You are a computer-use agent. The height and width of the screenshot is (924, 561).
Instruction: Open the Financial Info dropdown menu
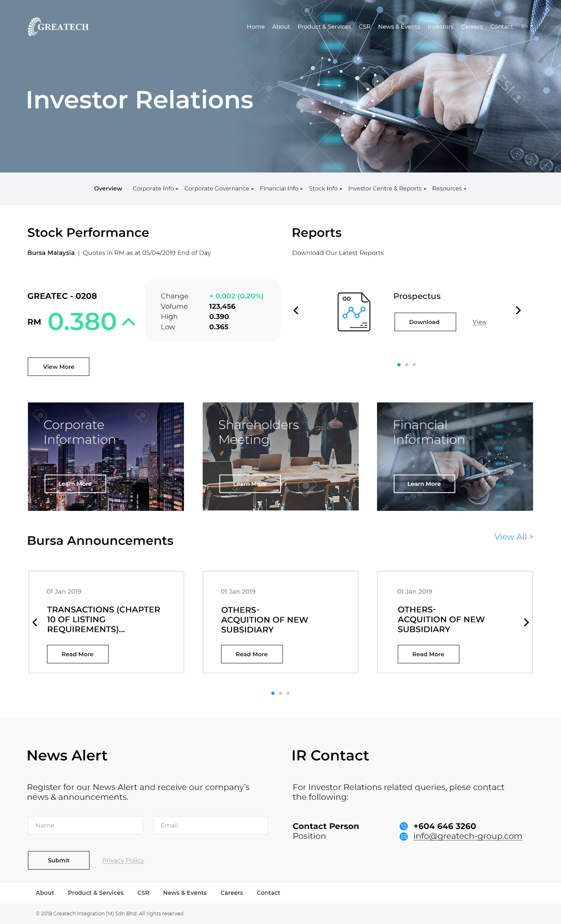(281, 188)
